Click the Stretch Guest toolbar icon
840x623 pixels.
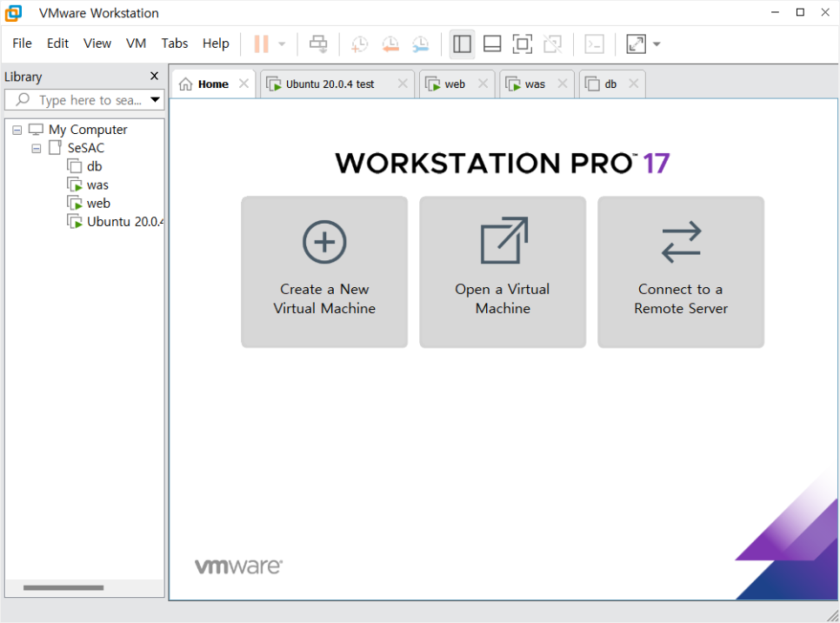[x=636, y=44]
